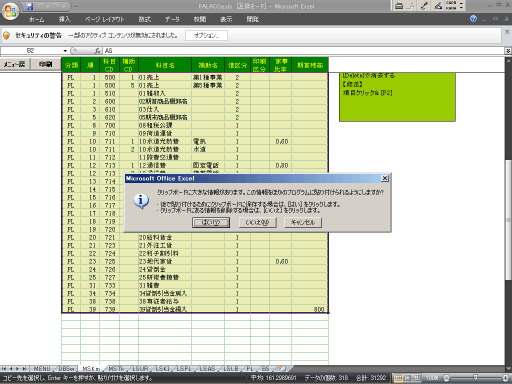This screenshot has width=512, height=384.
Task: Click vertical scrollbar up arrow
Action: (508, 61)
